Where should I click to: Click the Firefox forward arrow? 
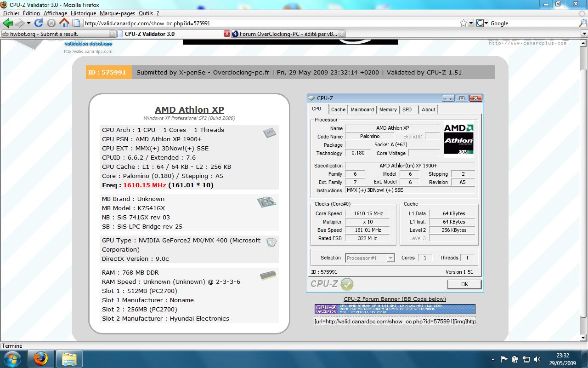coord(19,23)
